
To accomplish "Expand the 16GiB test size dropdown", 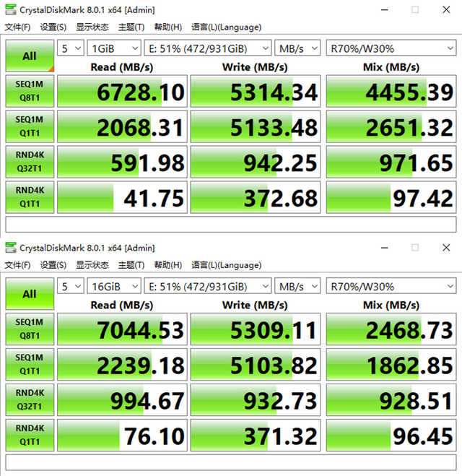I will 114,286.
